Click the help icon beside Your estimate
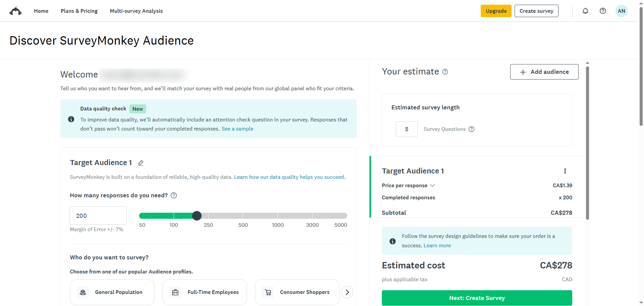 click(x=445, y=72)
